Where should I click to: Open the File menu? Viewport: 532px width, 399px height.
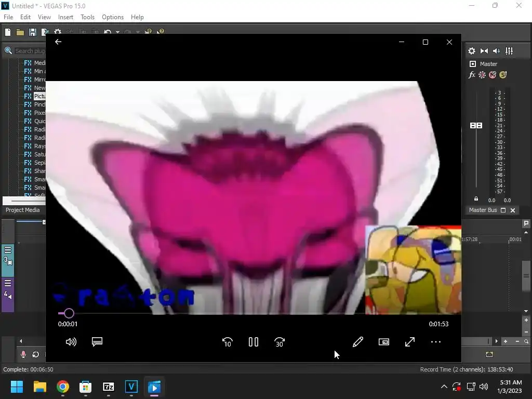8,17
